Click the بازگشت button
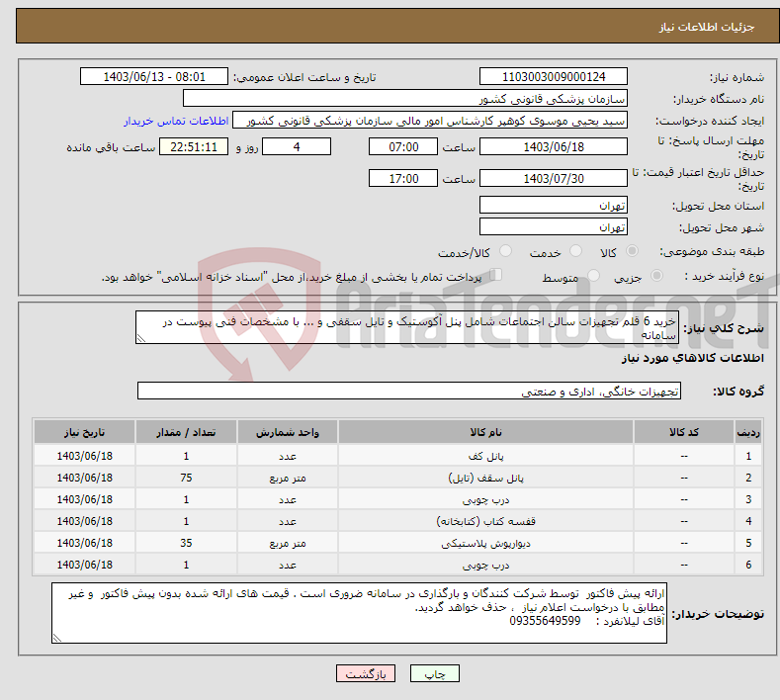 point(366,673)
